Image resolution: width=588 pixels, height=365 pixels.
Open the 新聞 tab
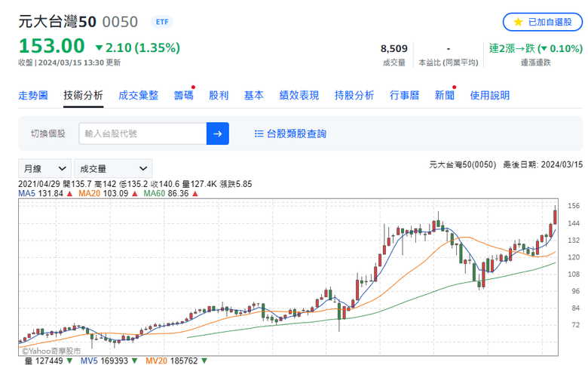click(x=445, y=95)
